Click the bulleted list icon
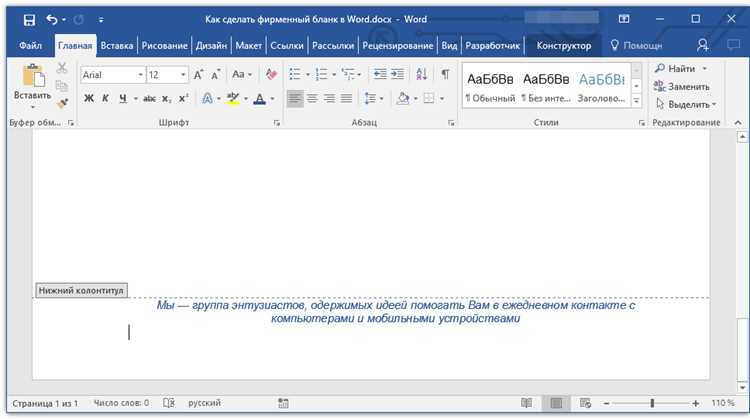Image resolution: width=750 pixels, height=419 pixels. tap(295, 74)
